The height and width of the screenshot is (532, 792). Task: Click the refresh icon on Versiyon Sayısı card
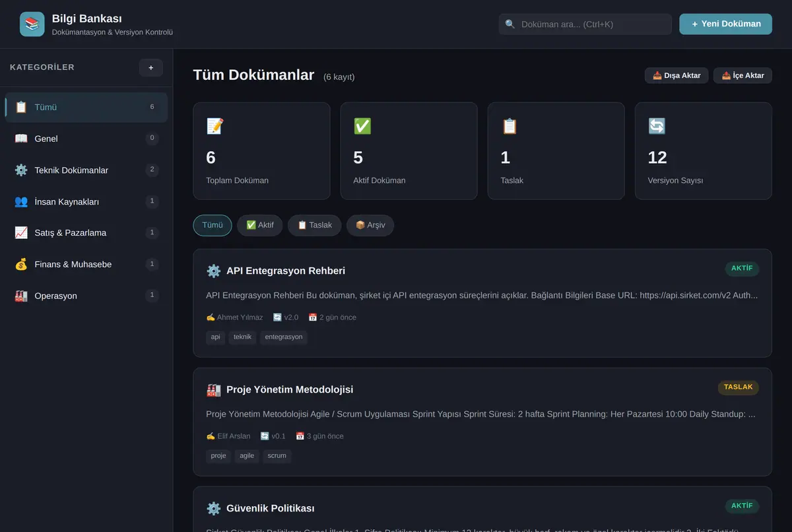[657, 126]
